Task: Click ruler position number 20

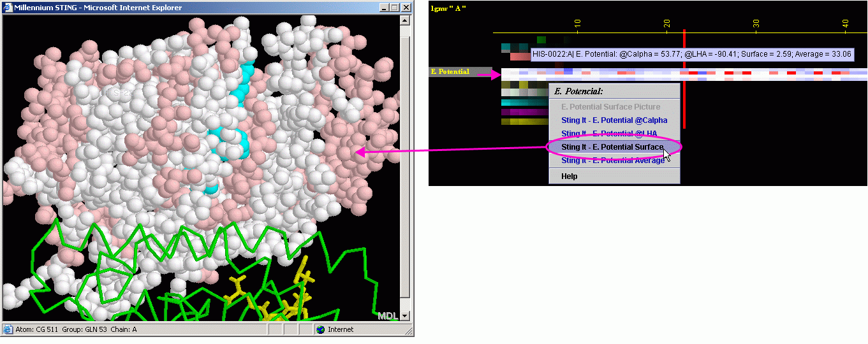Action: tap(667, 24)
